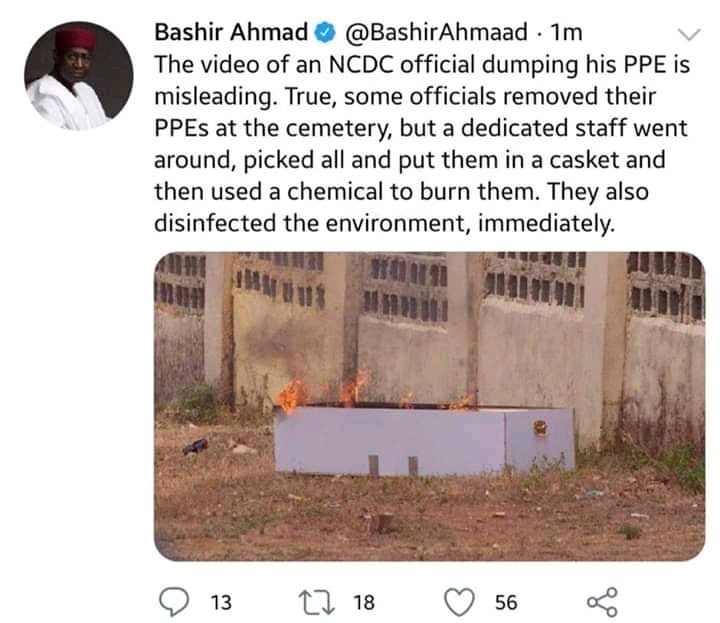Viewport: 720px width, 623px height.
Task: Click the retweet count 18
Action: [x=364, y=602]
